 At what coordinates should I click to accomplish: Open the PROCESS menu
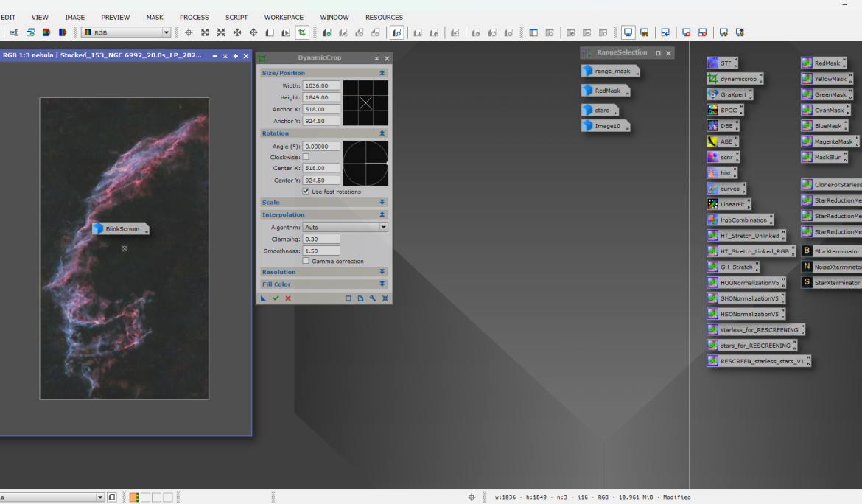click(x=194, y=18)
